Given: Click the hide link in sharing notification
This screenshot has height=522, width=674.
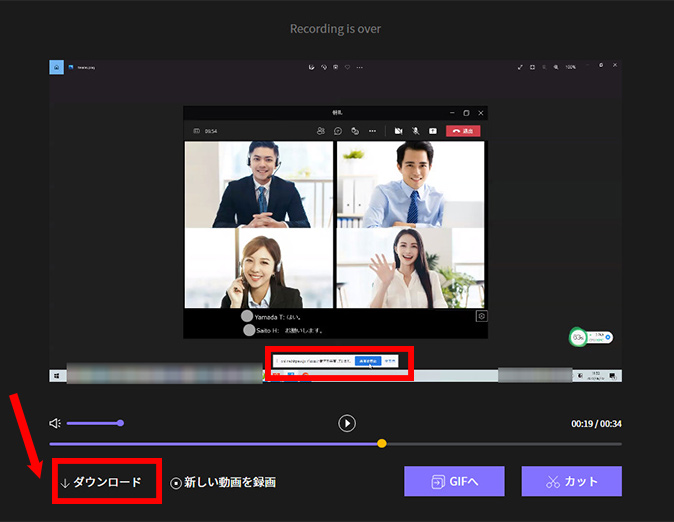Looking at the screenshot, I should (390, 361).
